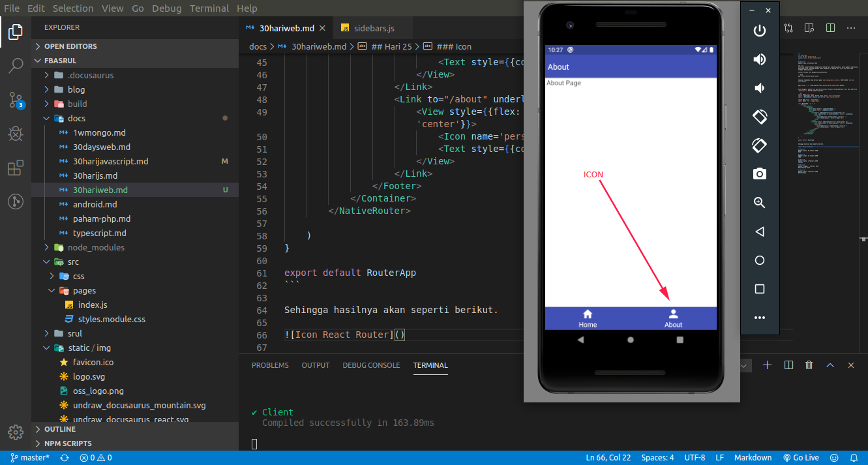Open notifications bell in status bar
This screenshot has height=465, width=868.
point(854,458)
